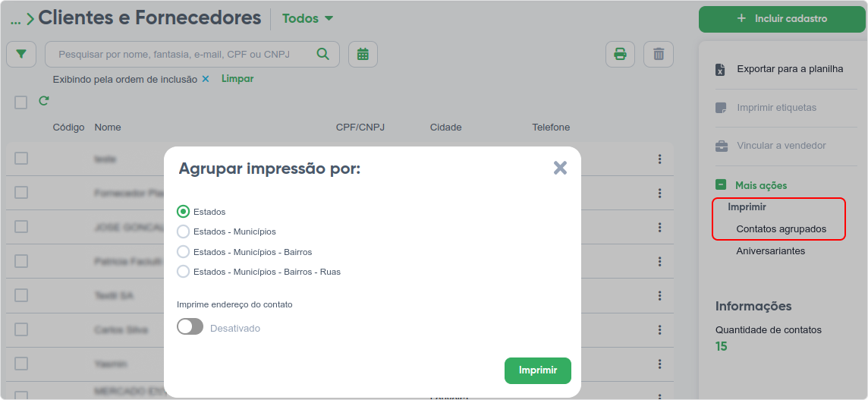Remove the inclusion order filter X
868x400 pixels.
[206, 79]
